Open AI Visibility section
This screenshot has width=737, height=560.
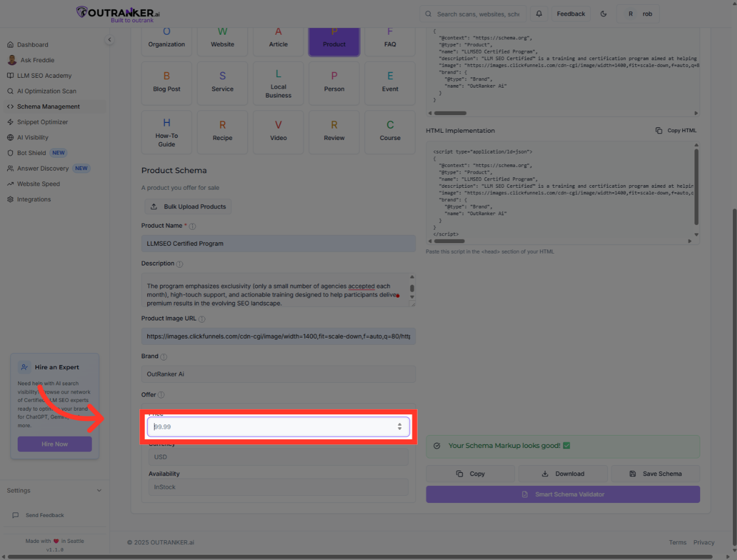tap(33, 138)
